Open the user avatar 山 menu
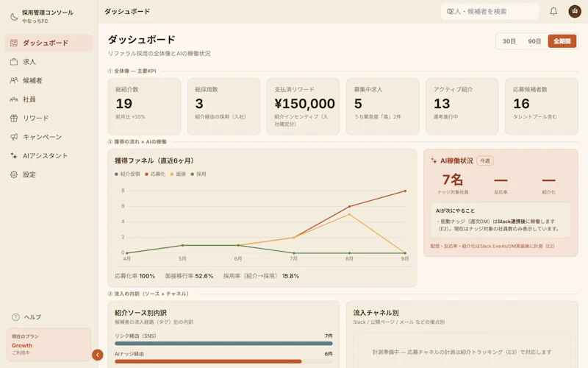The height and width of the screenshot is (368, 588). pos(575,11)
